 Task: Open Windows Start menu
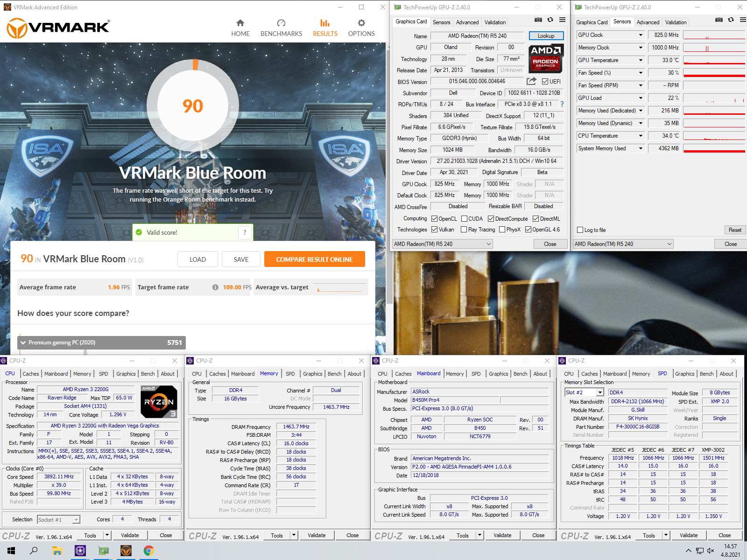11,551
